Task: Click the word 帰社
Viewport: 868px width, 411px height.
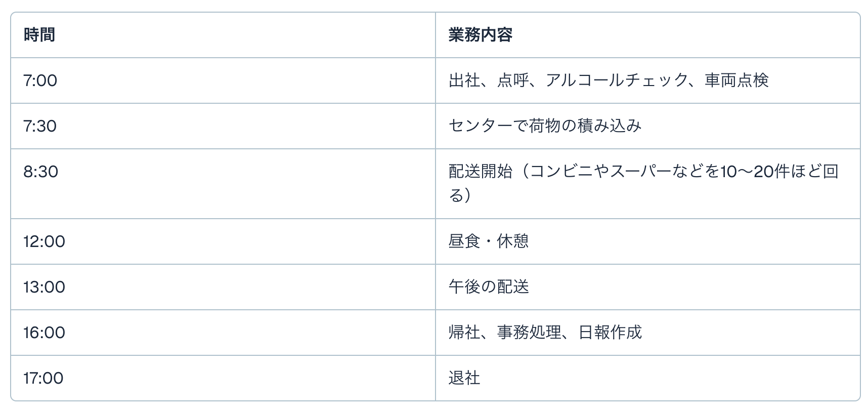Action: click(x=464, y=333)
